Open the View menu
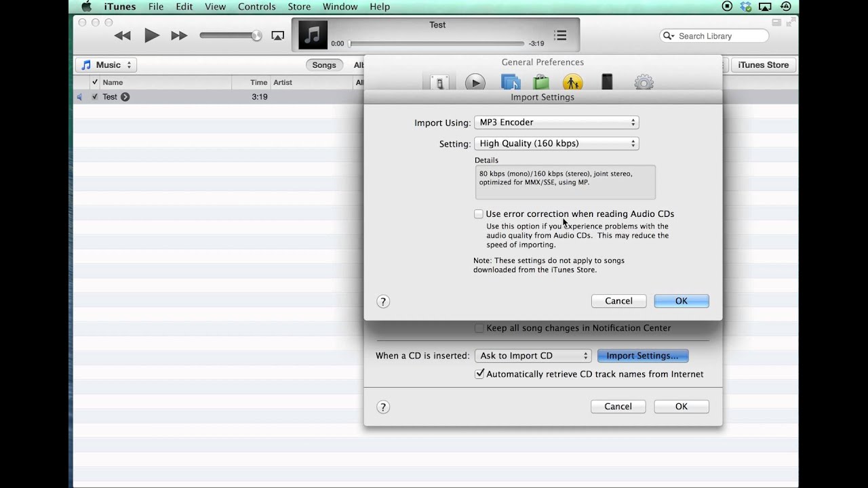Screen dimensions: 868x488 point(215,7)
